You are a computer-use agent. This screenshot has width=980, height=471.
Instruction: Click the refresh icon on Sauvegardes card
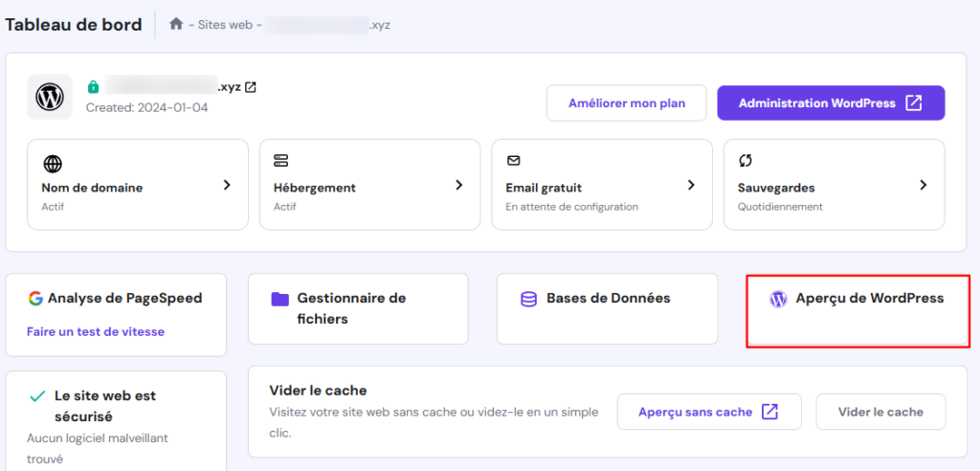click(746, 161)
